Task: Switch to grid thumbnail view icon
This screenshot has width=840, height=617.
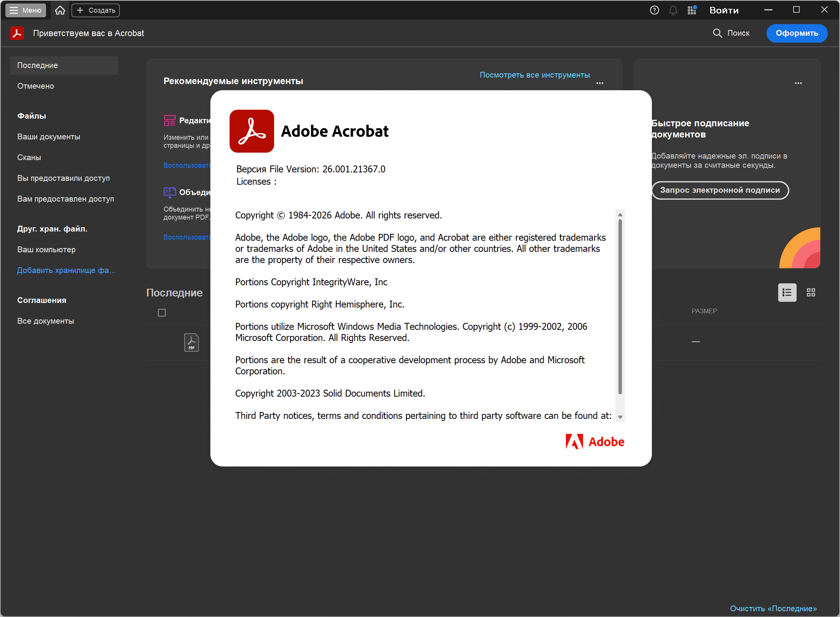Action: point(811,293)
